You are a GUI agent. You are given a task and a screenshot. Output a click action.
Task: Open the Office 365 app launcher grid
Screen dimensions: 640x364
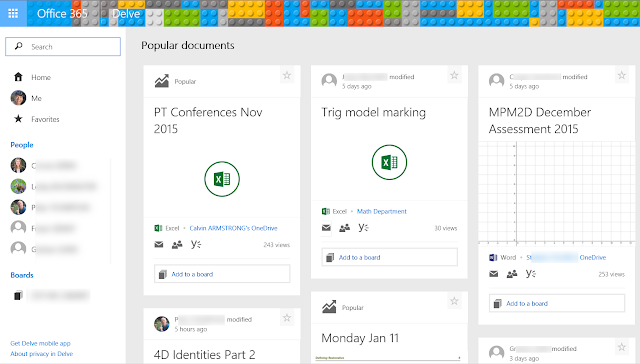point(13,13)
